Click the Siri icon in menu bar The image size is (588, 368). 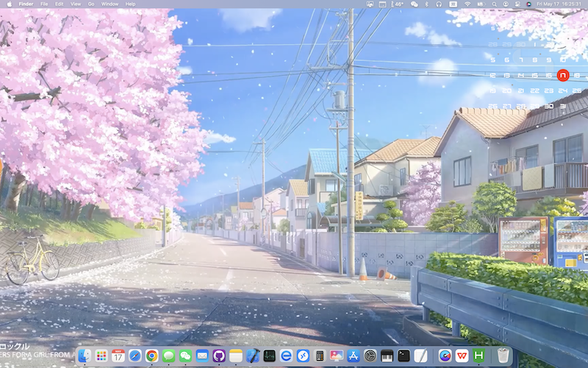[528, 4]
